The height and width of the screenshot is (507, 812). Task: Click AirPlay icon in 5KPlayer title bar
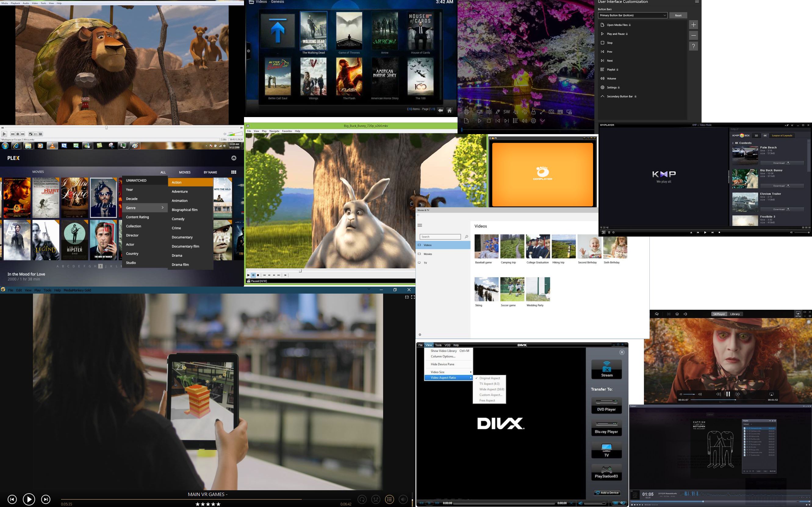pos(798,314)
